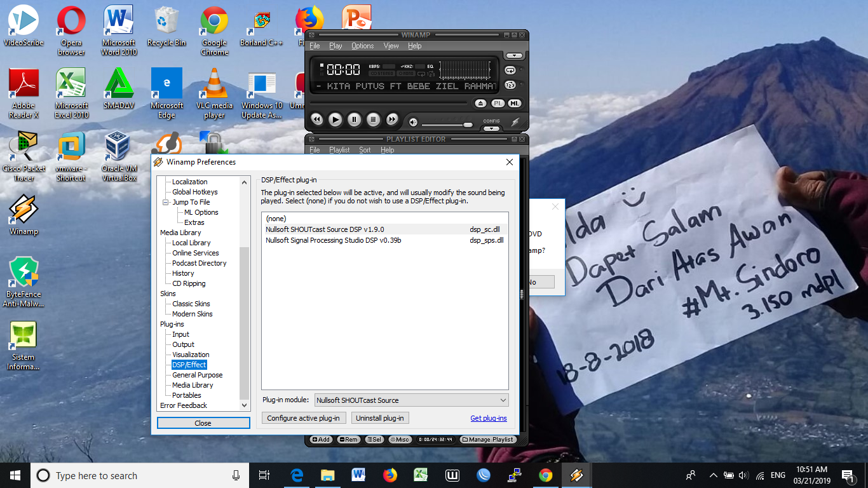Open ByteFence Anti-Malware desktop icon

pyautogui.click(x=24, y=281)
